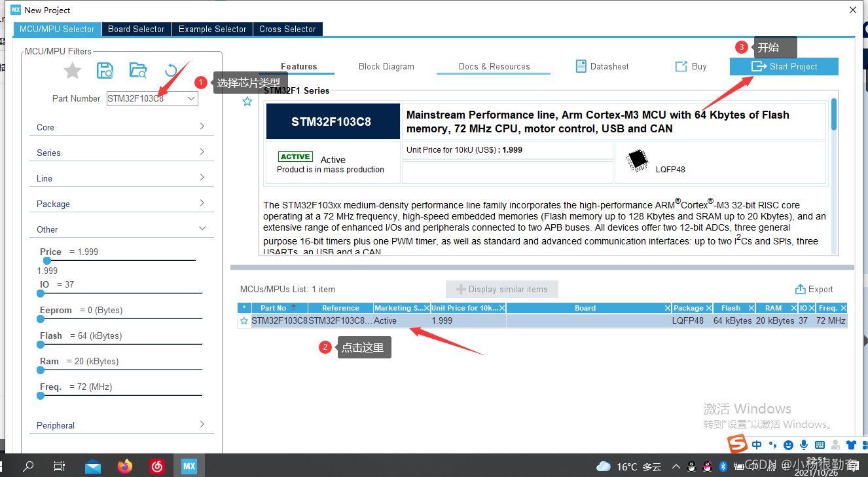Open the Part Number dropdown

pos(191,98)
